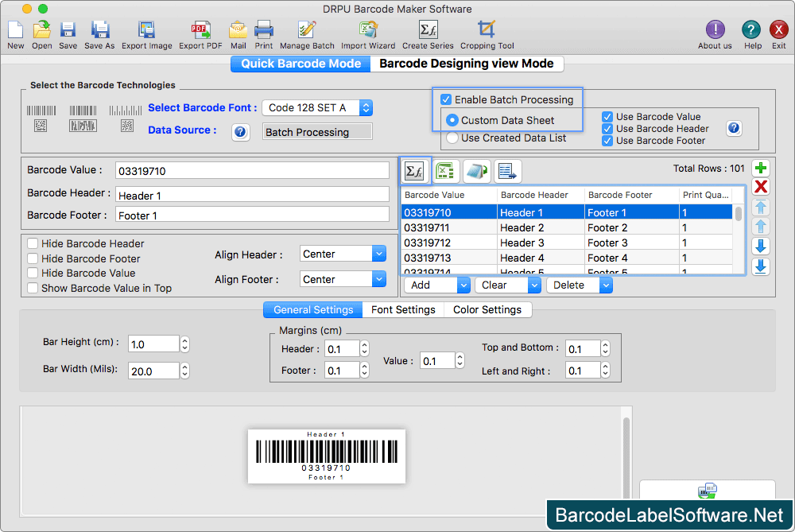Screen dimensions: 795x532
Task: Open the Select Barcode Font dropdown
Action: pos(319,108)
